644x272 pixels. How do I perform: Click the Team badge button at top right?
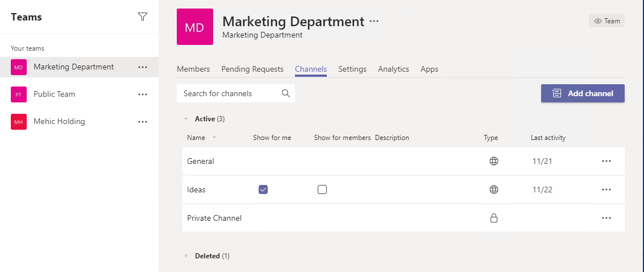(606, 21)
